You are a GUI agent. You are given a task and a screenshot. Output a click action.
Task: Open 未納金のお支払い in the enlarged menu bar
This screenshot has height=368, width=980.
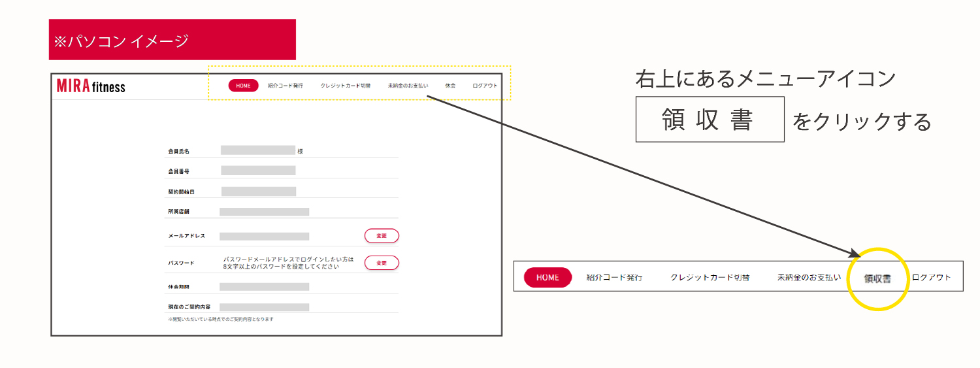(x=809, y=277)
